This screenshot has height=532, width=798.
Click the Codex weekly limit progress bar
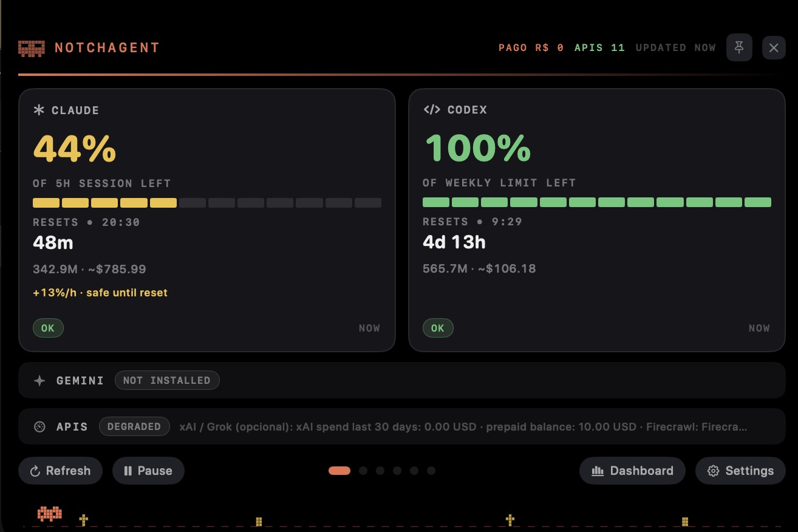597,202
